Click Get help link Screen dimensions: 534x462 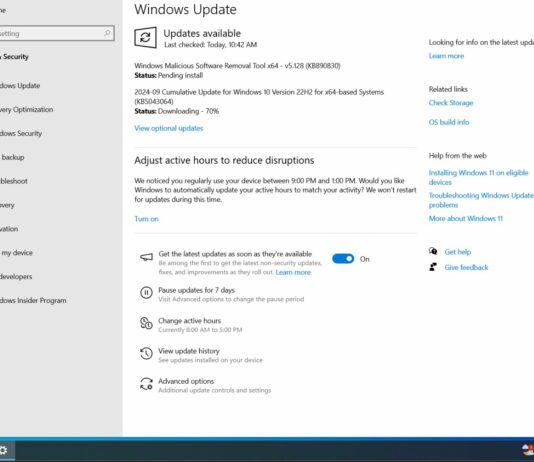click(x=458, y=252)
